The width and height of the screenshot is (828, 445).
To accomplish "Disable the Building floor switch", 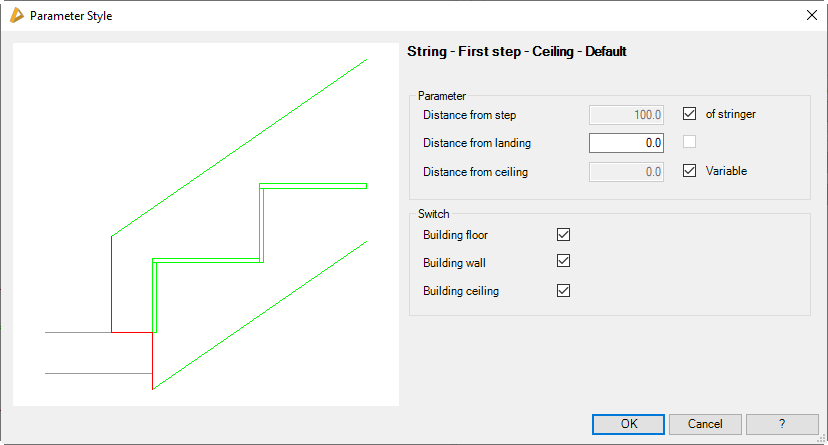I will pos(563,235).
